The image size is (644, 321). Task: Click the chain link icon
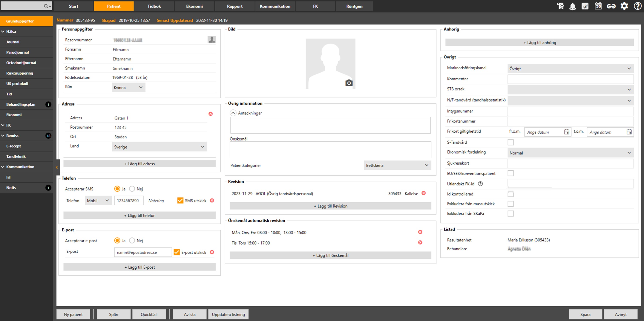pos(611,6)
